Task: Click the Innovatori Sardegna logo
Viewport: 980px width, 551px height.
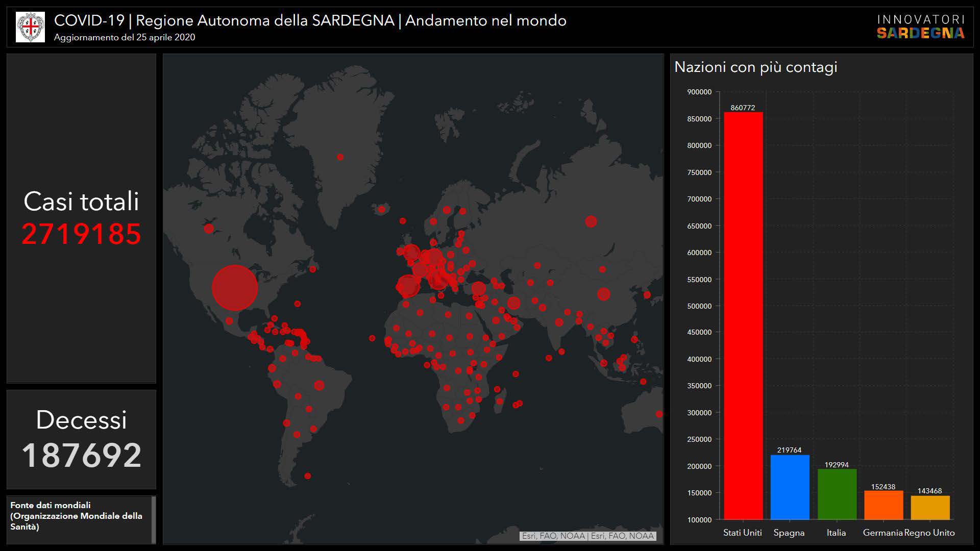Action: (920, 27)
